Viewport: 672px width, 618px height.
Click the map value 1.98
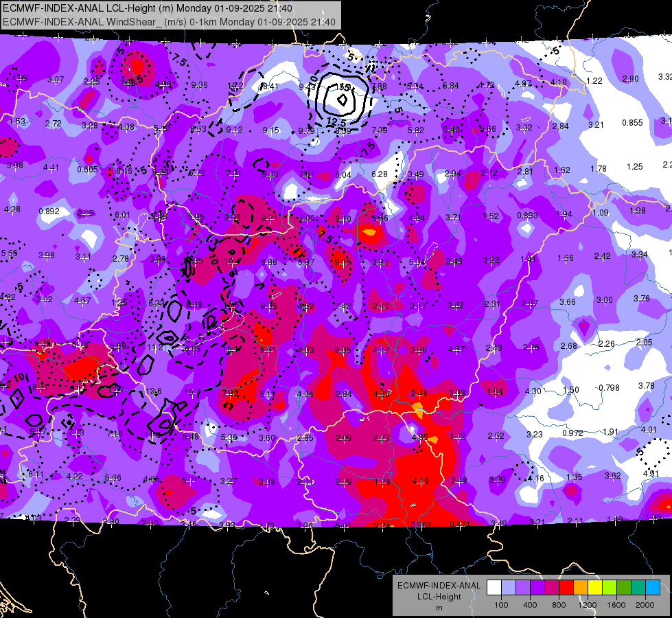click(x=638, y=211)
